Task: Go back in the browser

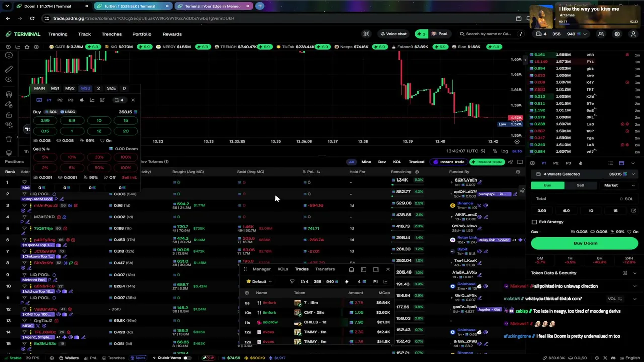Action: (x=8, y=18)
